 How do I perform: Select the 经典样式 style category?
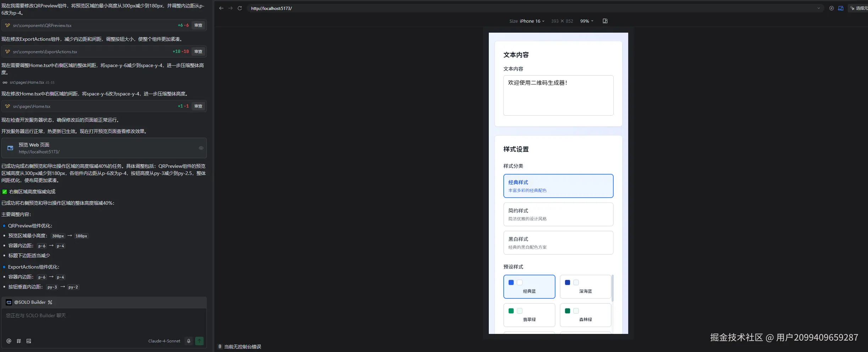558,186
